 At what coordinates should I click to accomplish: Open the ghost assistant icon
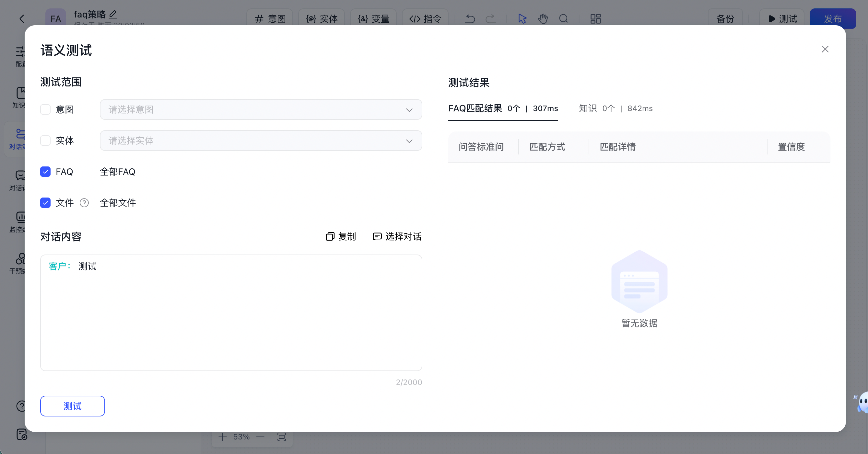(x=862, y=402)
